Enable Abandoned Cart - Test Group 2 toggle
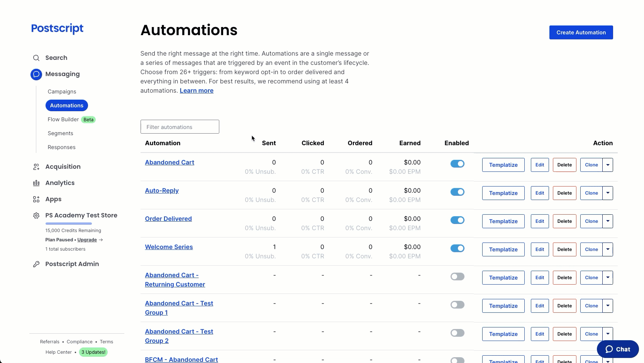 coord(458,333)
